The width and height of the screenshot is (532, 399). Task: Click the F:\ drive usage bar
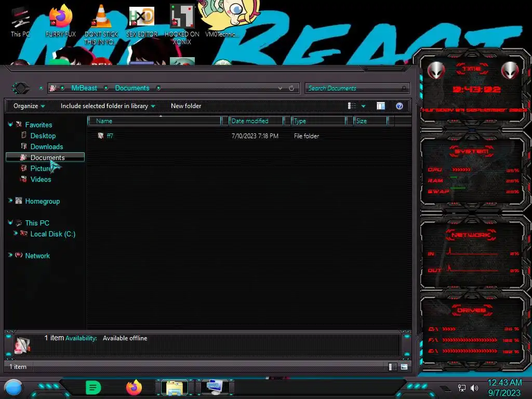point(470,340)
